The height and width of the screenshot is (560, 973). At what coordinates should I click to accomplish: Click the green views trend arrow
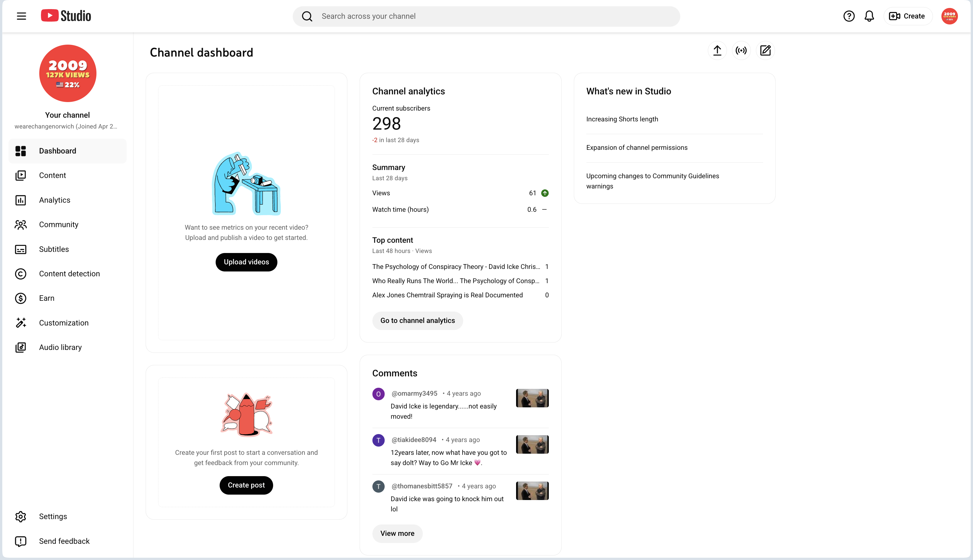coord(545,193)
